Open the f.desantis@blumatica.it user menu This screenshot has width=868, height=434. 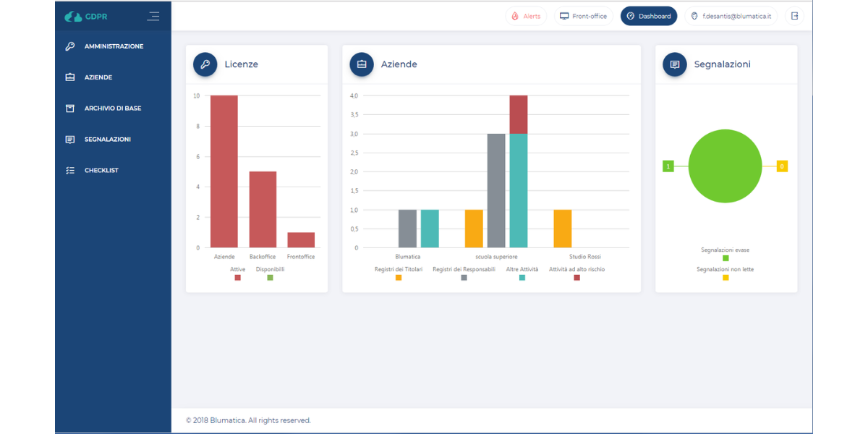[731, 16]
